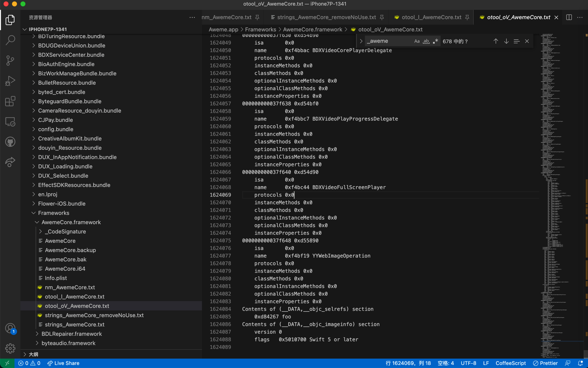Click Frameworks in the breadcrumb
The height and width of the screenshot is (368, 588).
tap(260, 29)
